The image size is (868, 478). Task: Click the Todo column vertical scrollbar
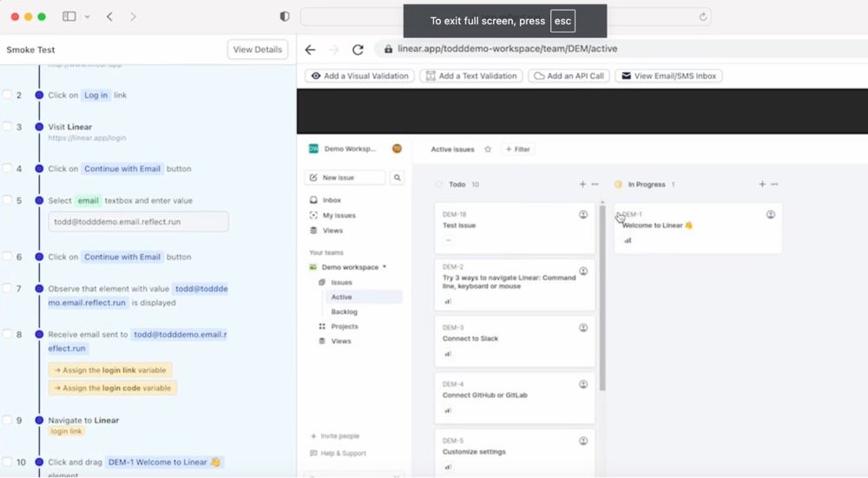tap(602, 297)
